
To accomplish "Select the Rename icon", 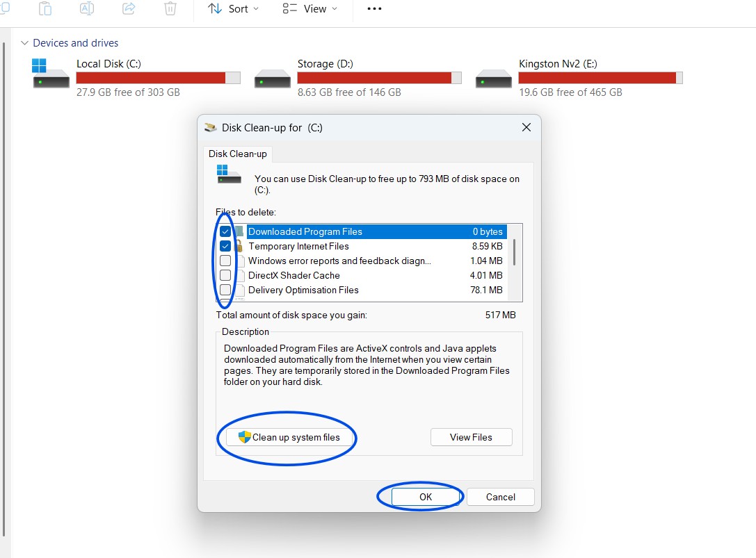I will pos(87,9).
